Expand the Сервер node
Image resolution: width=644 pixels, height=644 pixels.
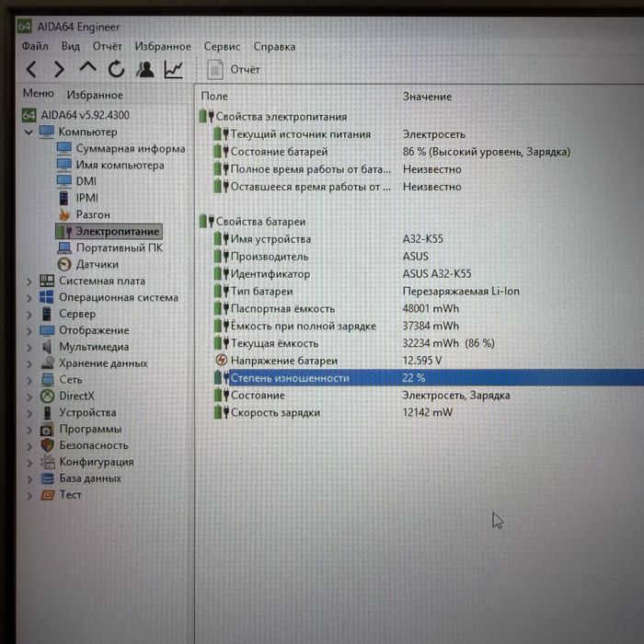[29, 315]
